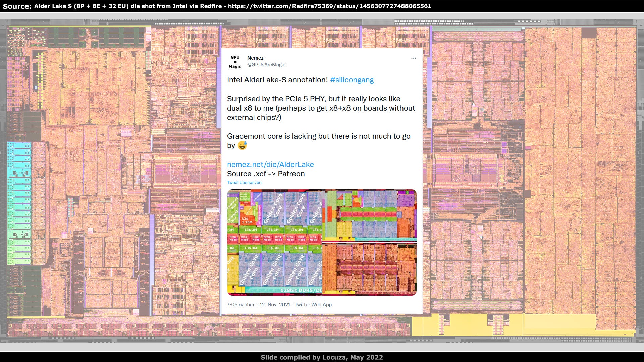Click 'Source .xcf -> Patreon' text
This screenshot has width=644, height=362.
pos(266,174)
